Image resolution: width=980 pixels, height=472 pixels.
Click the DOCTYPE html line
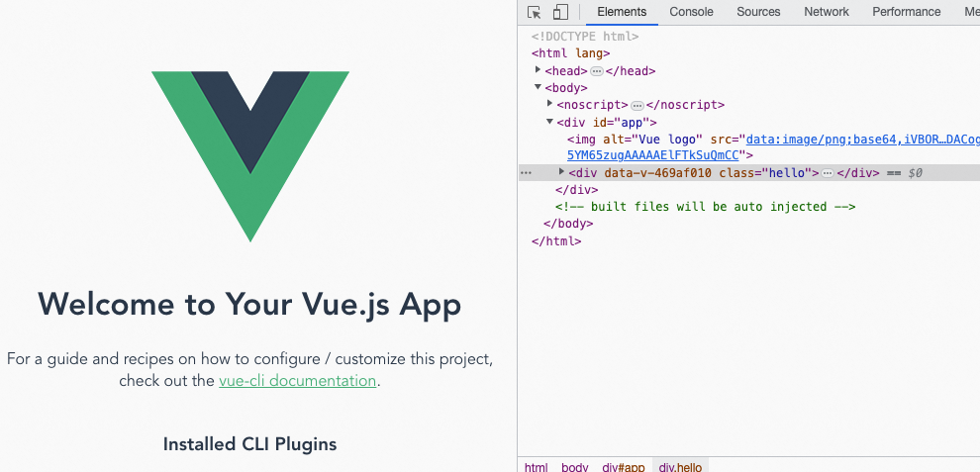(x=585, y=37)
